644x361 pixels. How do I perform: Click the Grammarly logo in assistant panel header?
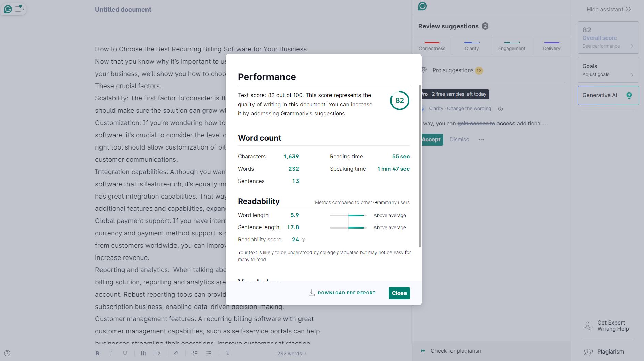[423, 6]
